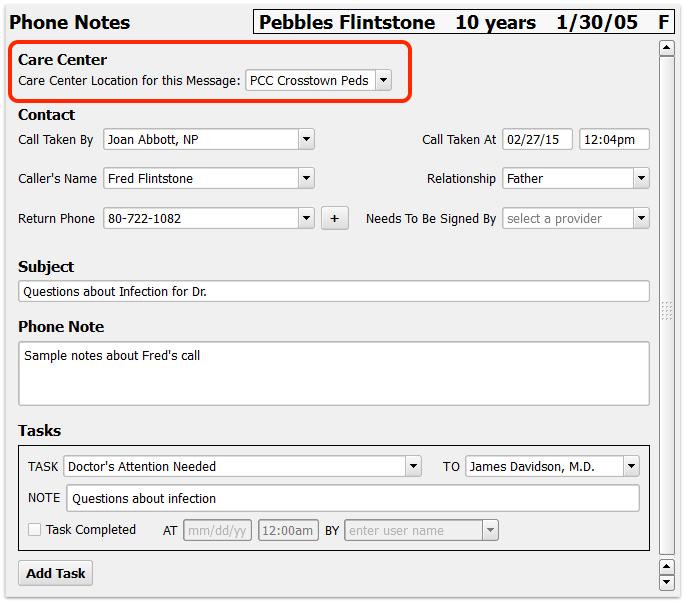The image size is (686, 604).
Task: Expand Return Phone dropdown list
Action: click(x=306, y=218)
